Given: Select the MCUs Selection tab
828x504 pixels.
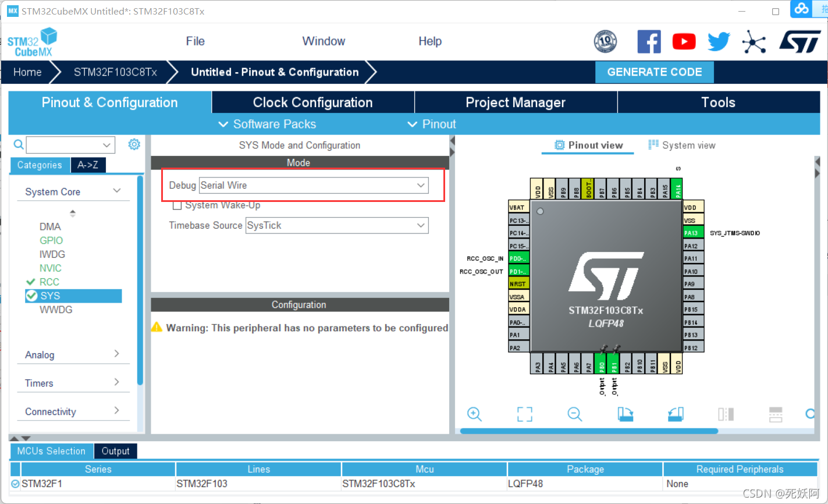Looking at the screenshot, I should (x=51, y=451).
